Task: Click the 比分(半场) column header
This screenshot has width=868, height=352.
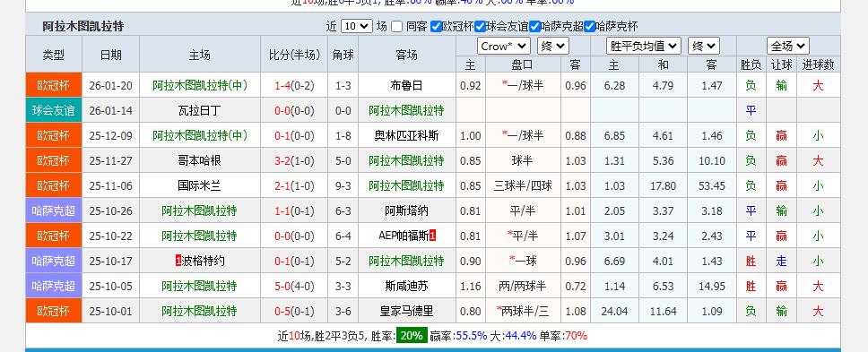Action: [x=294, y=55]
